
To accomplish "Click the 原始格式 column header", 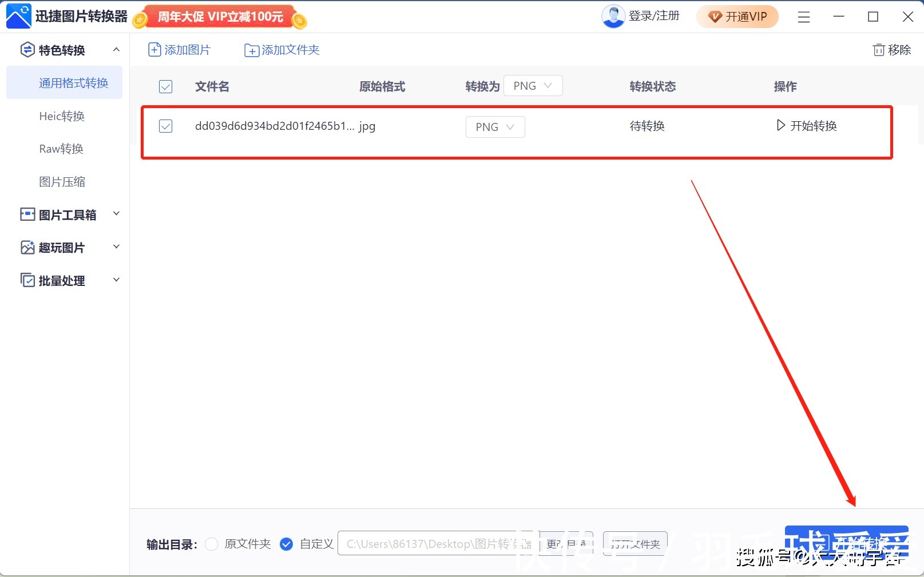I will tap(382, 87).
